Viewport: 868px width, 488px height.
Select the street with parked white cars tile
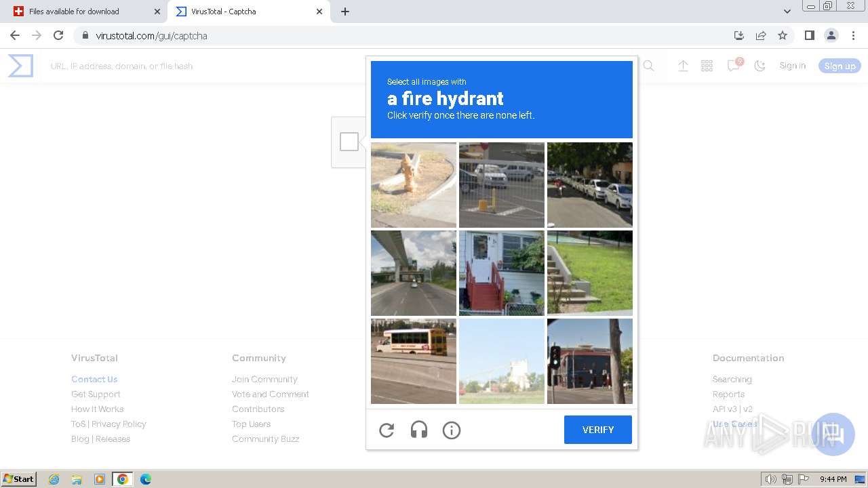(x=590, y=185)
